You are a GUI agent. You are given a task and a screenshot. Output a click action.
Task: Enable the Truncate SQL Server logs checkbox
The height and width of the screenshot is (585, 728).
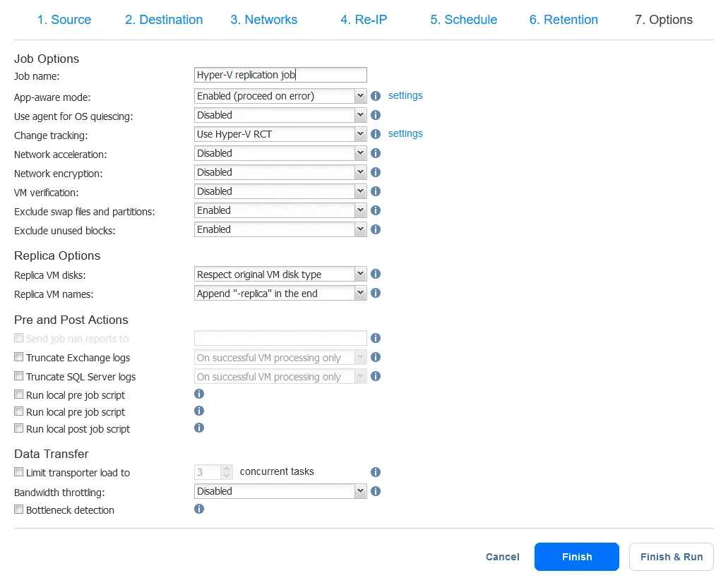19,377
